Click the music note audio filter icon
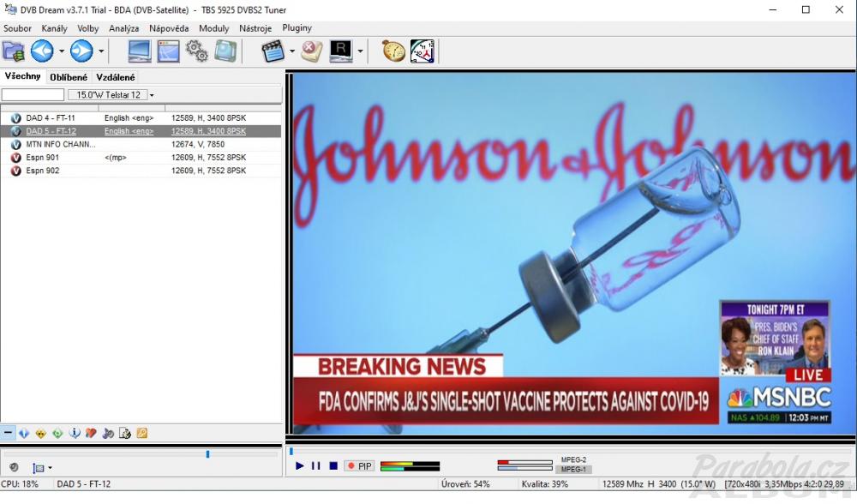 pos(108,434)
